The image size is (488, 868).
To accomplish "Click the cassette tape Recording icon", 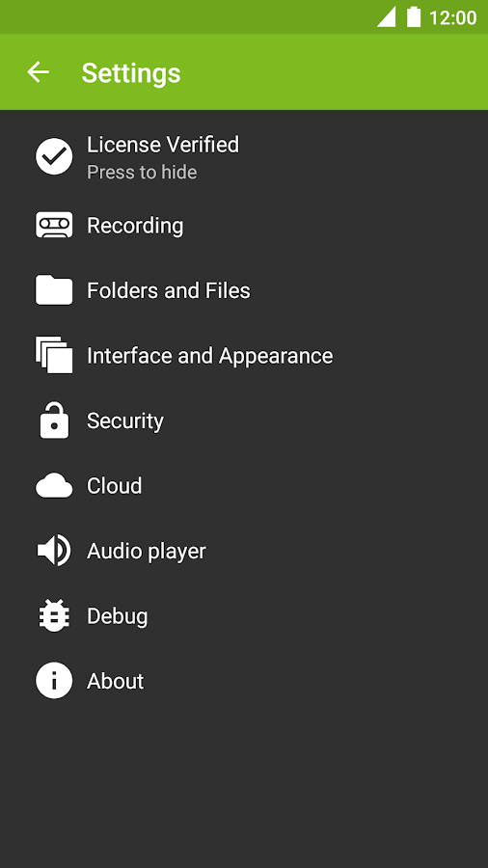I will (54, 226).
